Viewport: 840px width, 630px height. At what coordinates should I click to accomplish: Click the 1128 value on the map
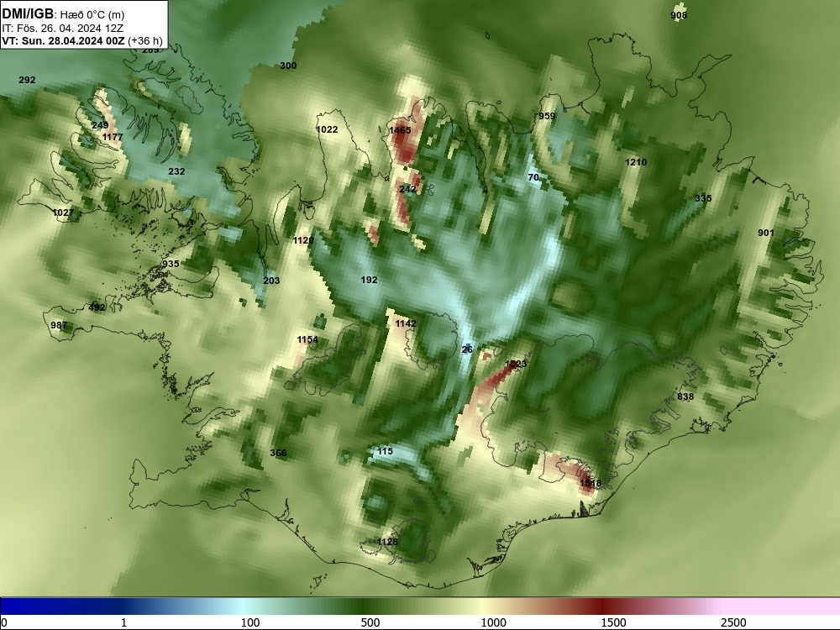click(x=387, y=542)
